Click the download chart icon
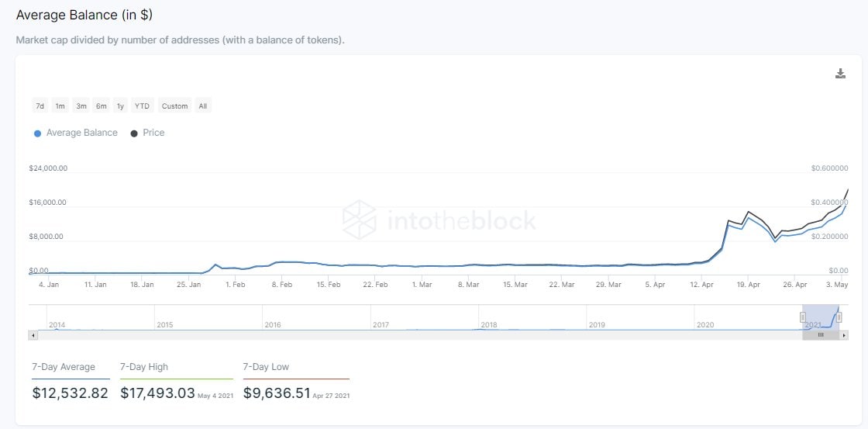 [840, 74]
